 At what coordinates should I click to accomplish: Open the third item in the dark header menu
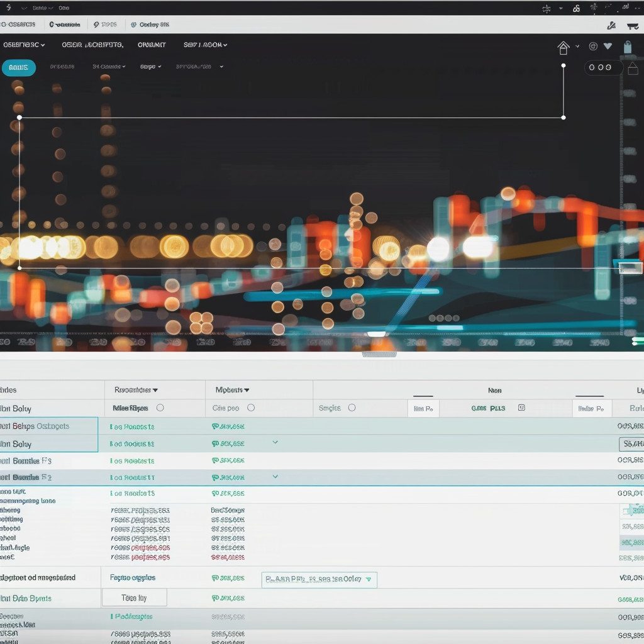pos(152,45)
